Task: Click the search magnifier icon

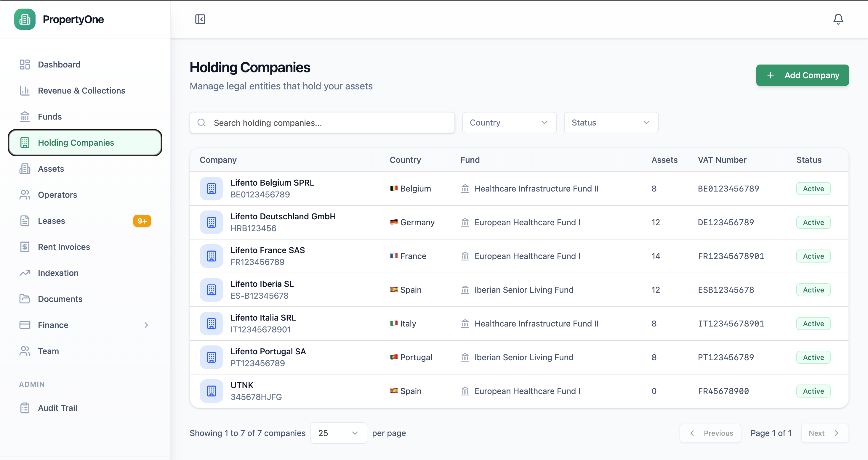Action: (201, 123)
